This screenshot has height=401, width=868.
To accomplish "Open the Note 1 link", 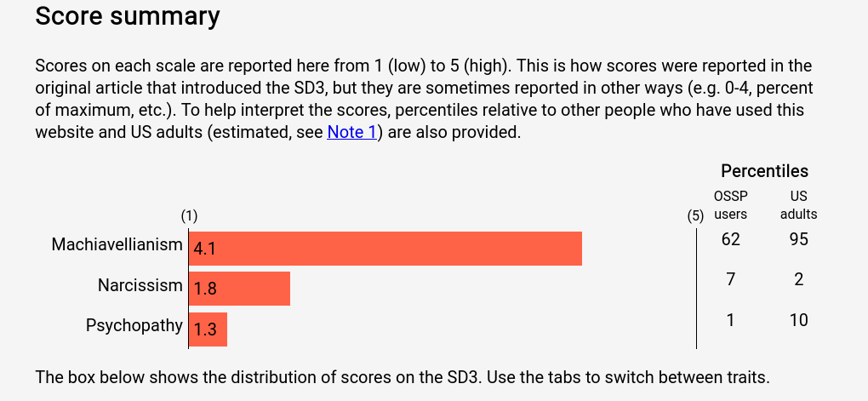I will tap(351, 133).
